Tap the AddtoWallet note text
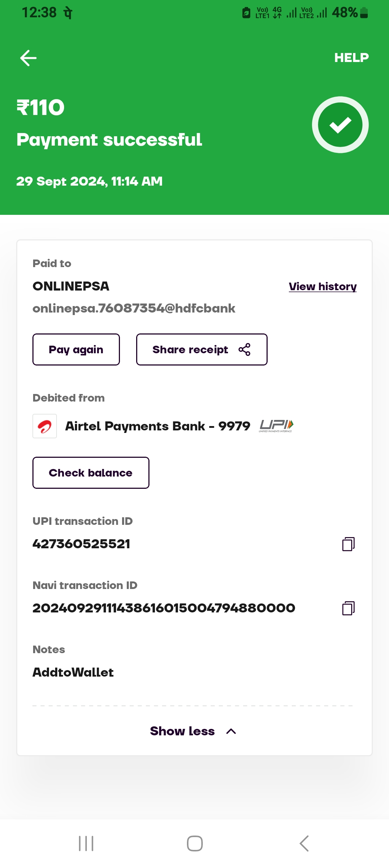This screenshot has height=868, width=389. [73, 673]
